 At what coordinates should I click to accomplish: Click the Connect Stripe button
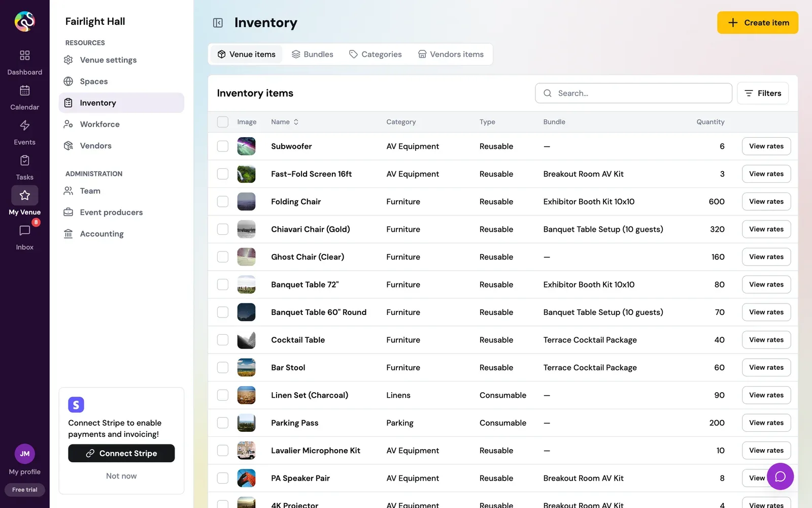coord(121,453)
